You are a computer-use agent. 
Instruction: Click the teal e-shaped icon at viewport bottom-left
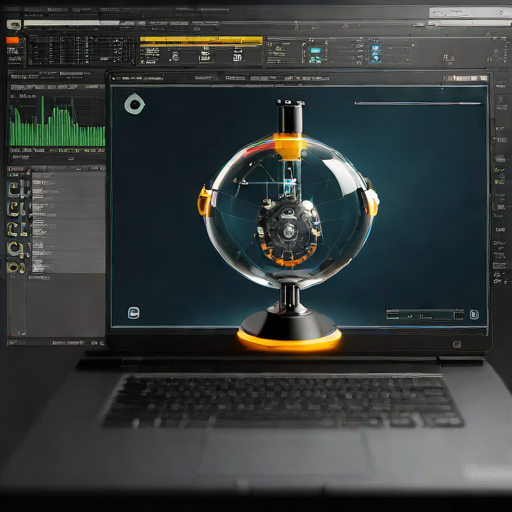click(x=134, y=313)
